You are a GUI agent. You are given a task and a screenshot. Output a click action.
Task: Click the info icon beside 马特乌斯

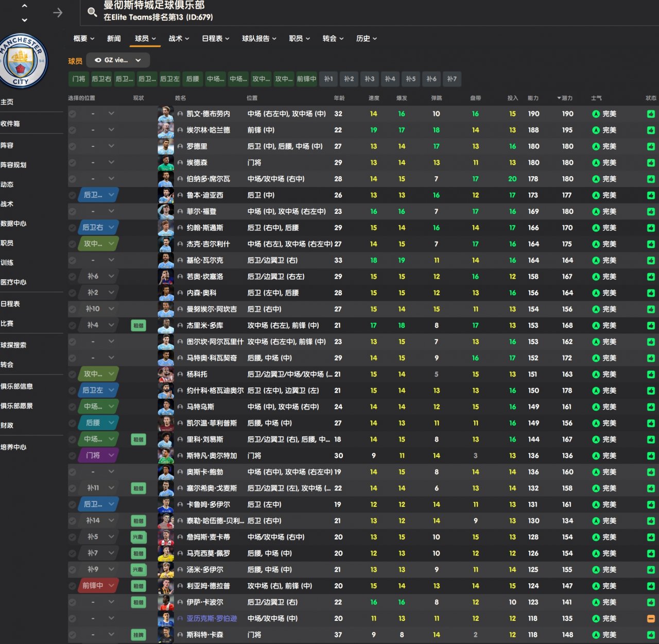point(180,407)
